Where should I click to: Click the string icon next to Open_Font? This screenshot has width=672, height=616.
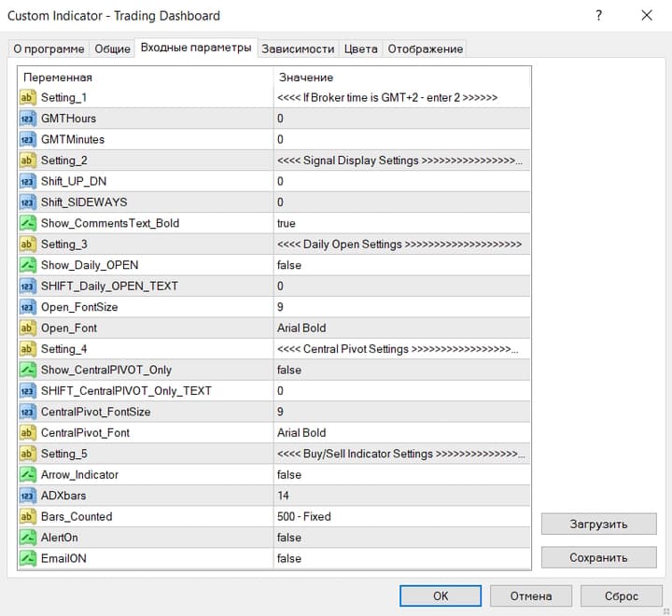pyautogui.click(x=27, y=328)
